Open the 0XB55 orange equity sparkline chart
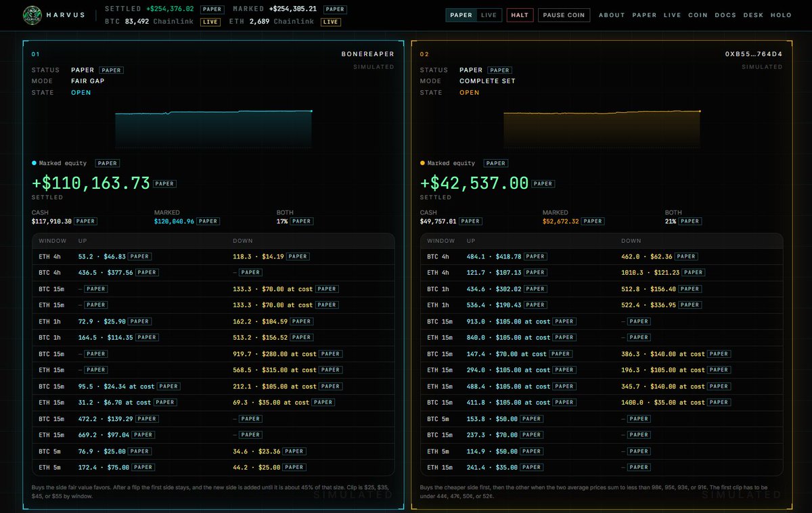 click(x=602, y=129)
